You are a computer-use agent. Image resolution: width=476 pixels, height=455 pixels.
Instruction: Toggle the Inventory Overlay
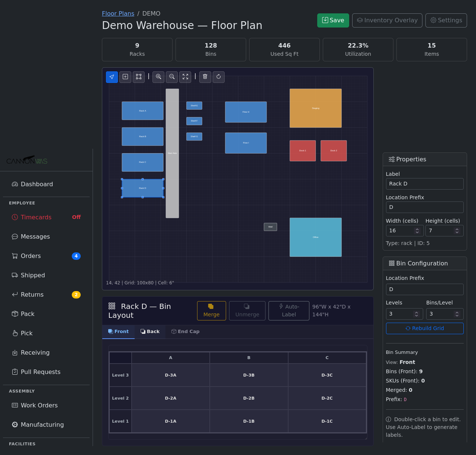(387, 20)
